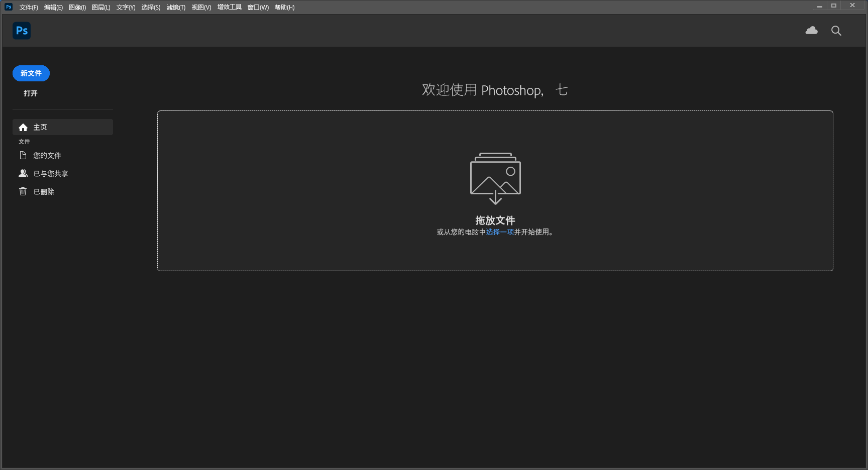Image resolution: width=868 pixels, height=470 pixels.
Task: Click the Ps logo in the top-left corner
Action: click(21, 31)
